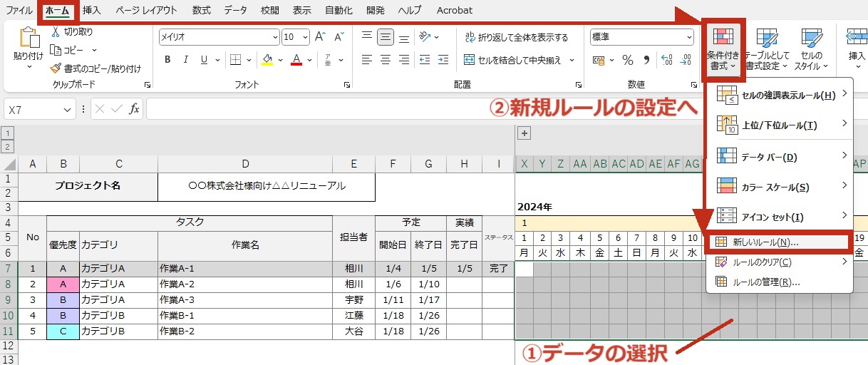Toggle wrap text (折り返して全体を表示する)
This screenshot has height=365, width=868.
click(516, 37)
